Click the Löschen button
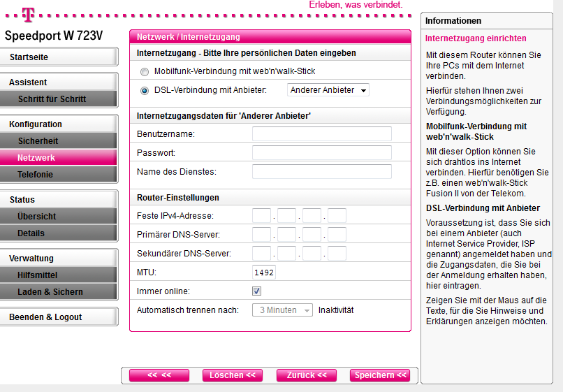The height and width of the screenshot is (392, 563). tap(233, 375)
